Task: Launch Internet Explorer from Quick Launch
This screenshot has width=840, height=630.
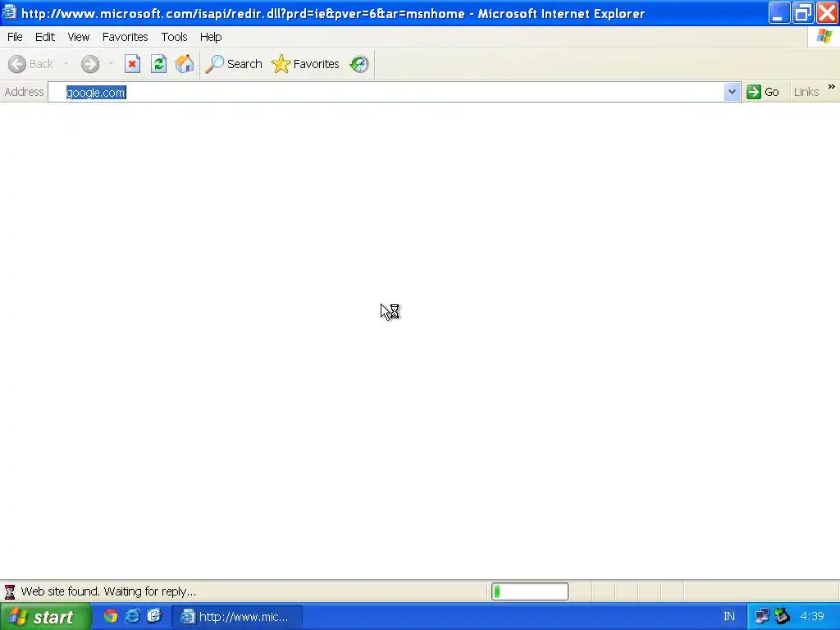Action: pyautogui.click(x=132, y=616)
